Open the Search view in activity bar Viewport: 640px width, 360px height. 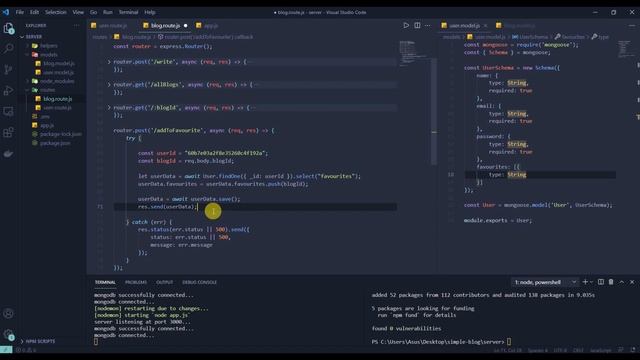[8, 49]
